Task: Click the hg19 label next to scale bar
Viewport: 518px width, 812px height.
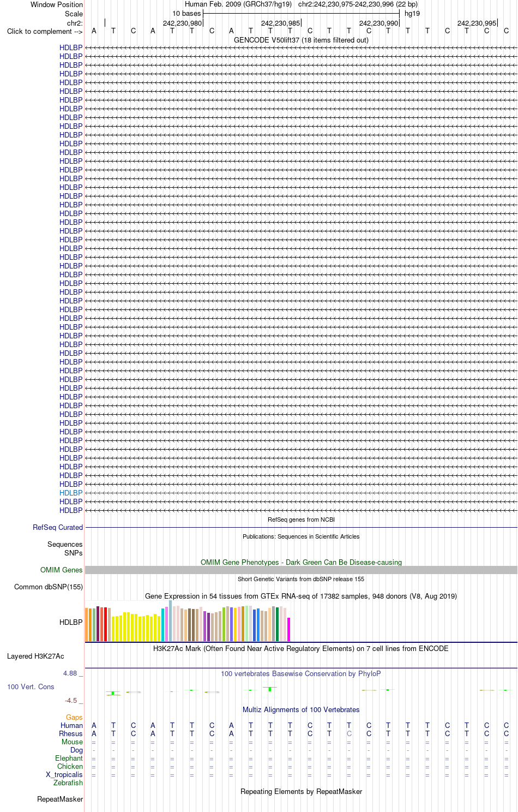Action: tap(412, 14)
